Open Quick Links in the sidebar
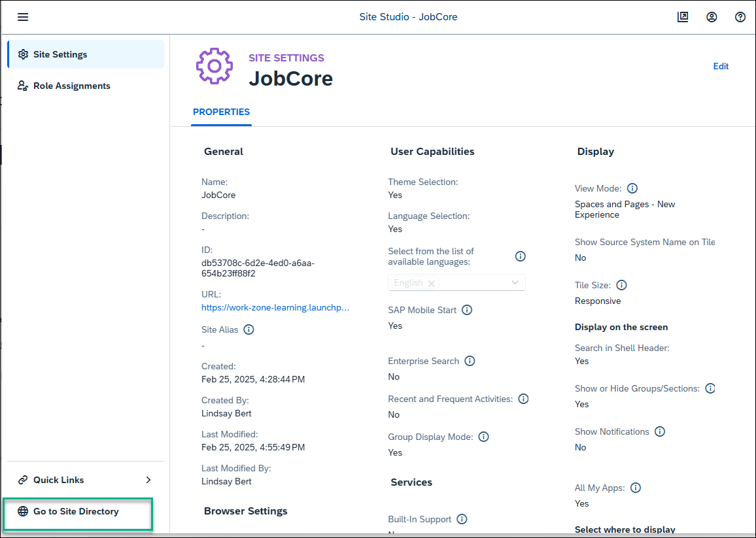Screen dimensions: 756x538 click(x=86, y=480)
